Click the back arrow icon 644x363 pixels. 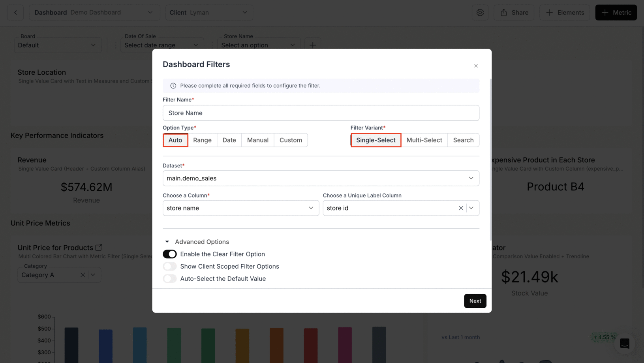[x=15, y=13]
